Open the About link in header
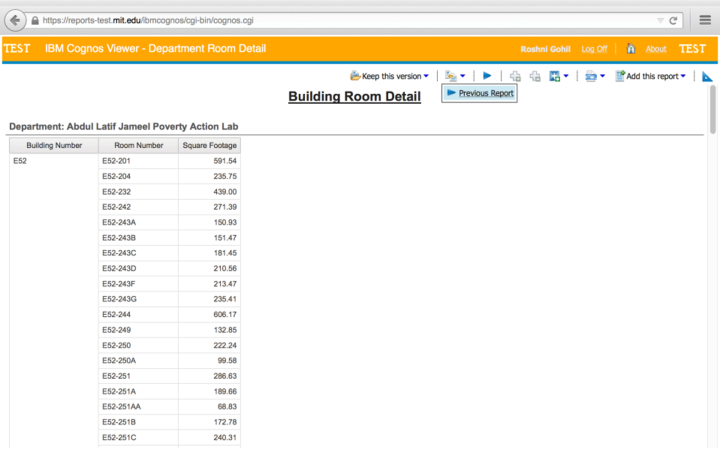Image resolution: width=720 pixels, height=450 pixels. click(656, 49)
